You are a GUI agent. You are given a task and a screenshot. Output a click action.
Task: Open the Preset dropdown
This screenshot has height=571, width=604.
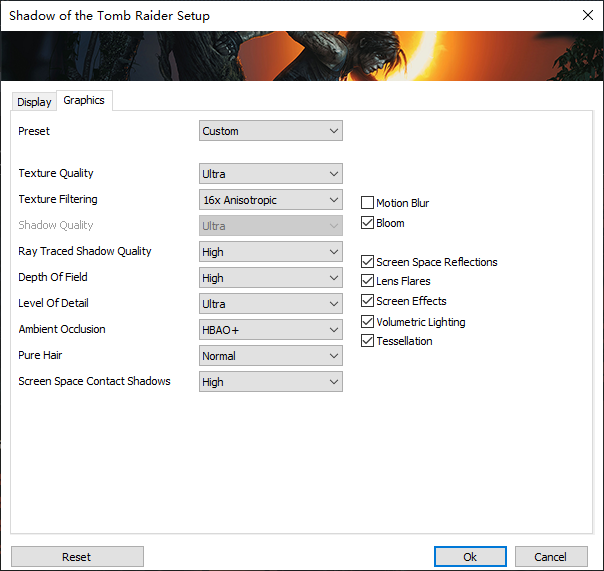click(x=270, y=131)
